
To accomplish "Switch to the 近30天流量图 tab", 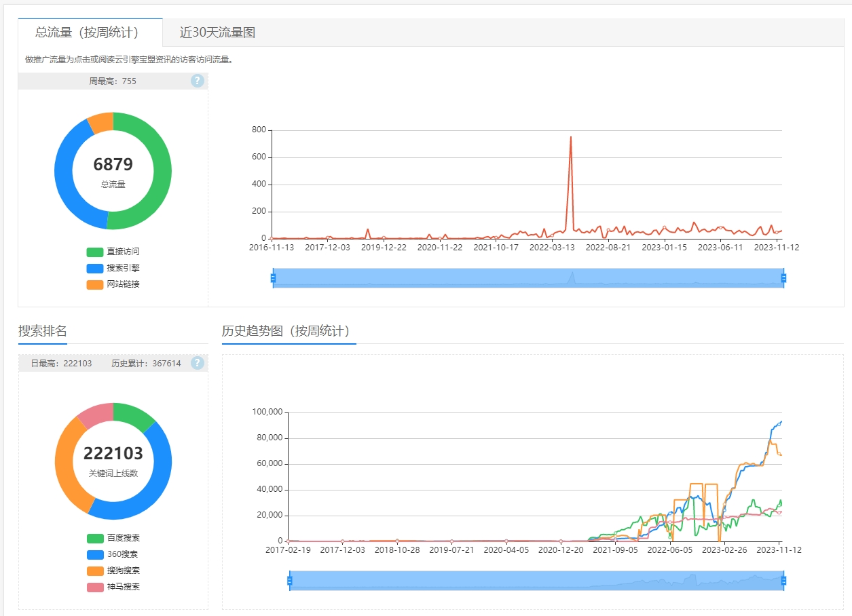I will pyautogui.click(x=217, y=33).
